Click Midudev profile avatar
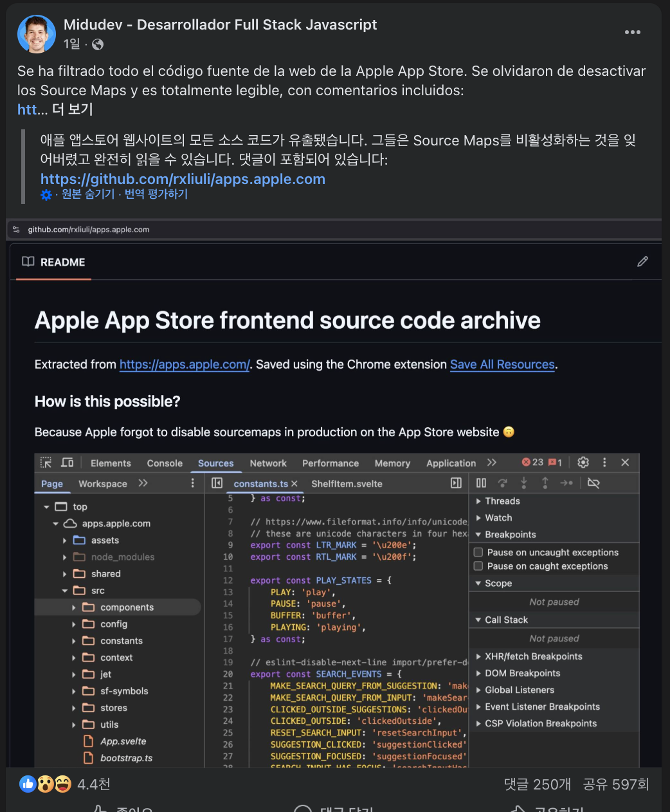 (x=37, y=34)
